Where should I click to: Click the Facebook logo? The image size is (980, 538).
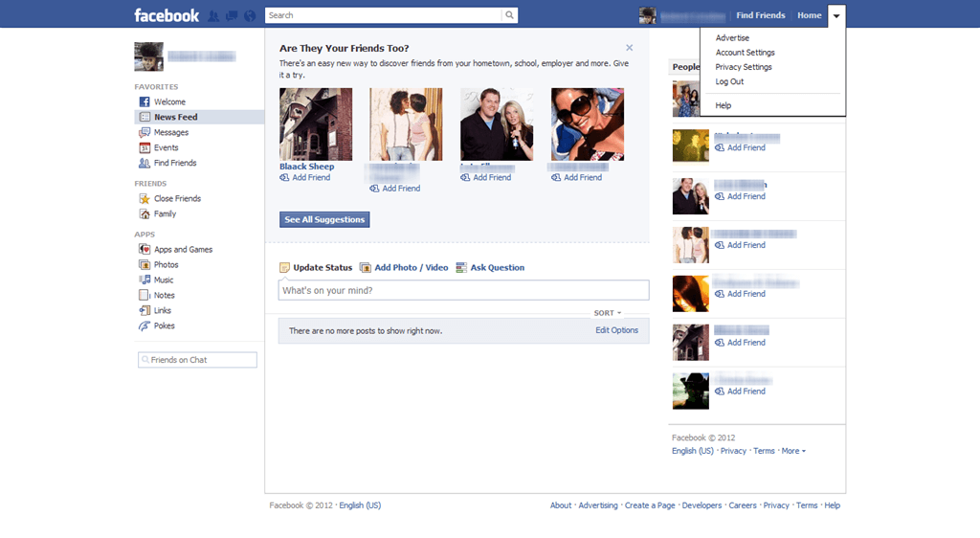(x=167, y=15)
